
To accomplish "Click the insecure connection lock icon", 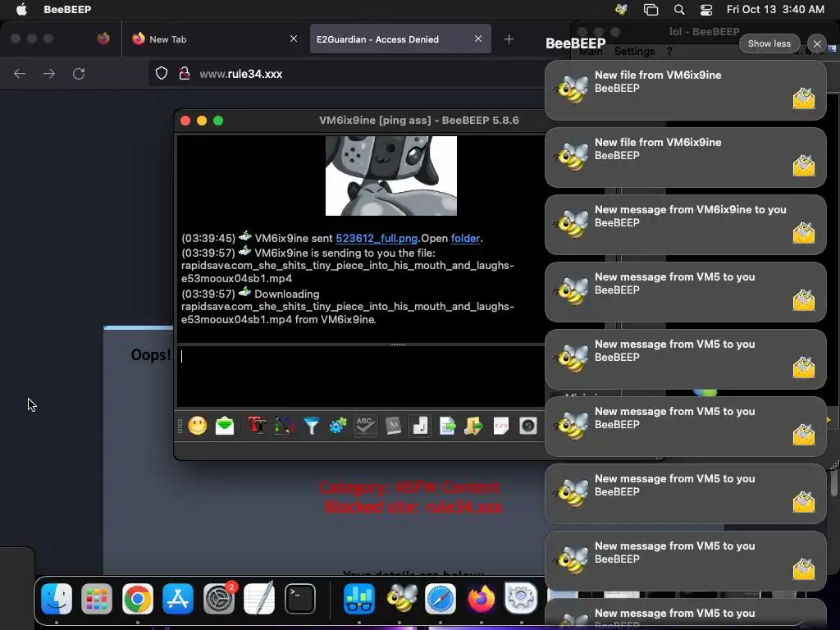I will [x=185, y=73].
